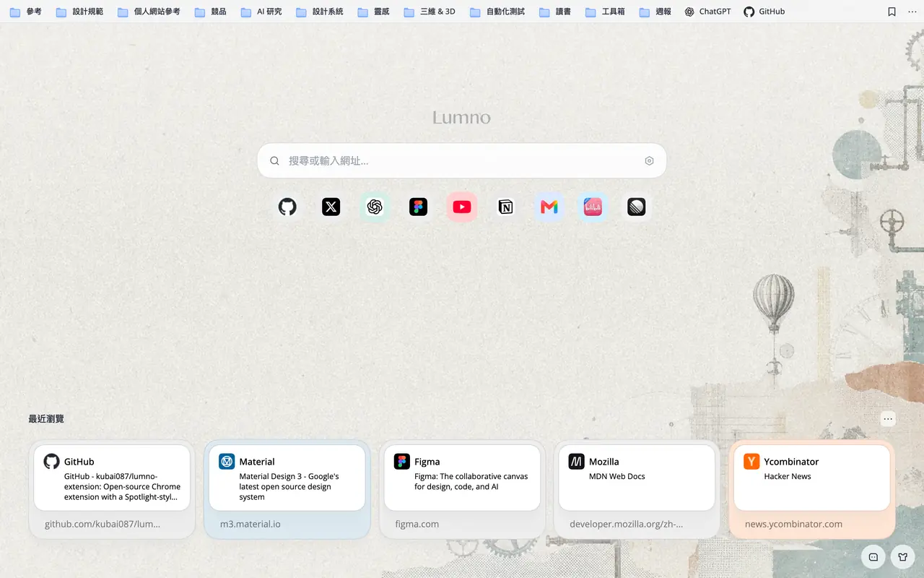Open the Mozilla MDN Web Docs card
The image size is (924, 578).
click(x=637, y=490)
